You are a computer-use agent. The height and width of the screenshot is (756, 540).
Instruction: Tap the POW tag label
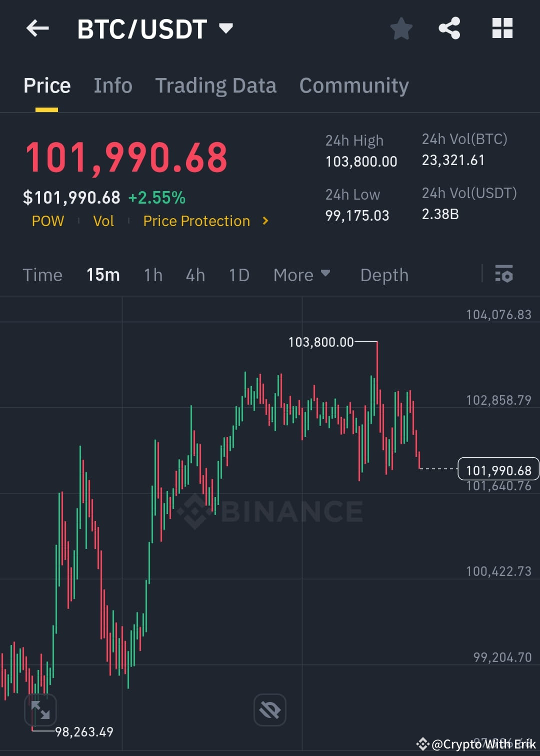[x=47, y=221]
